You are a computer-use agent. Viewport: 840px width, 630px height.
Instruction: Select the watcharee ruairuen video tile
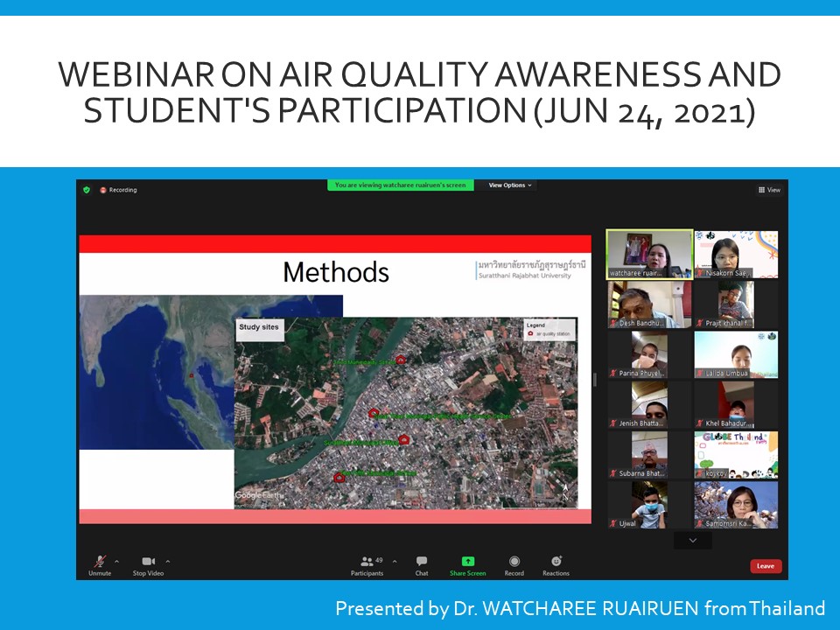tap(649, 255)
